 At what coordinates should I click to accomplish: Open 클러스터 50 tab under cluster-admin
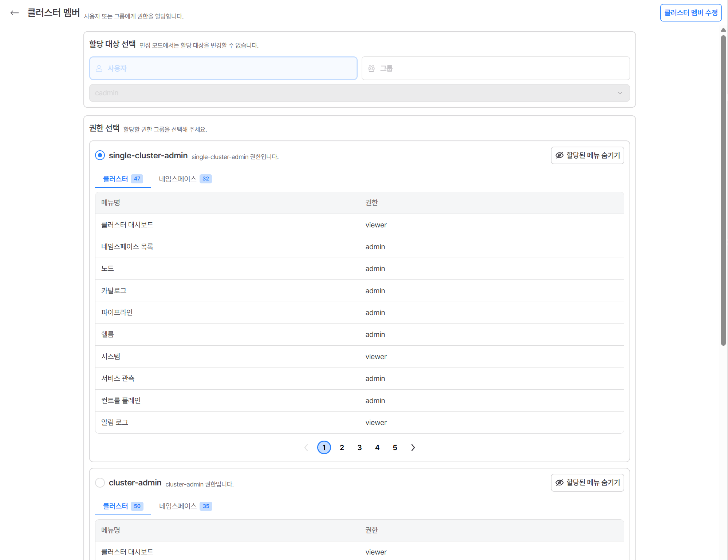click(123, 506)
